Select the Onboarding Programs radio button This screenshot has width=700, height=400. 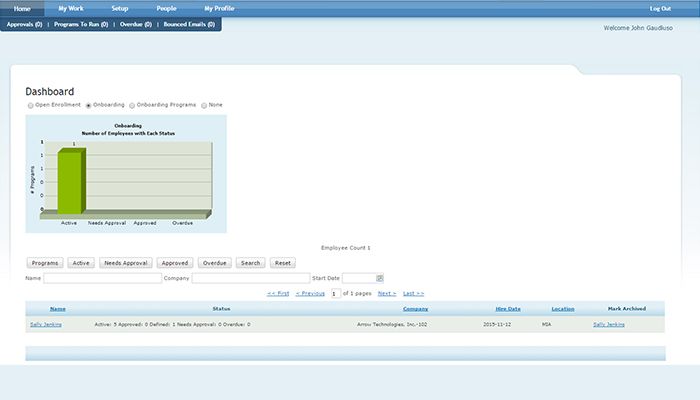point(132,105)
